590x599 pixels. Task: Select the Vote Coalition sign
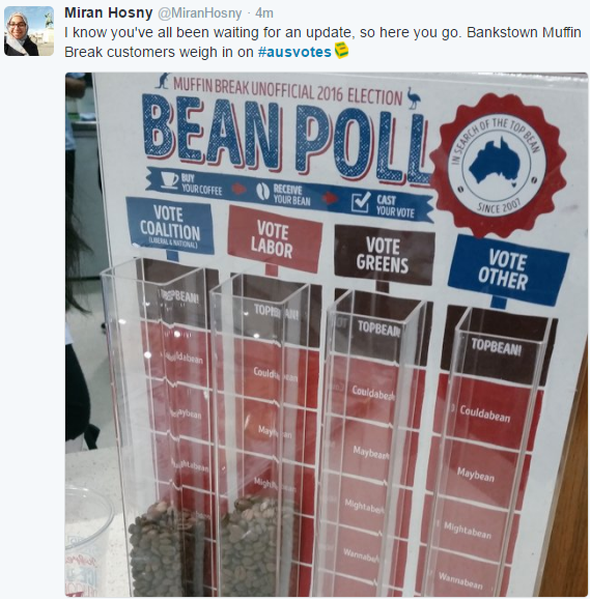pyautogui.click(x=170, y=226)
